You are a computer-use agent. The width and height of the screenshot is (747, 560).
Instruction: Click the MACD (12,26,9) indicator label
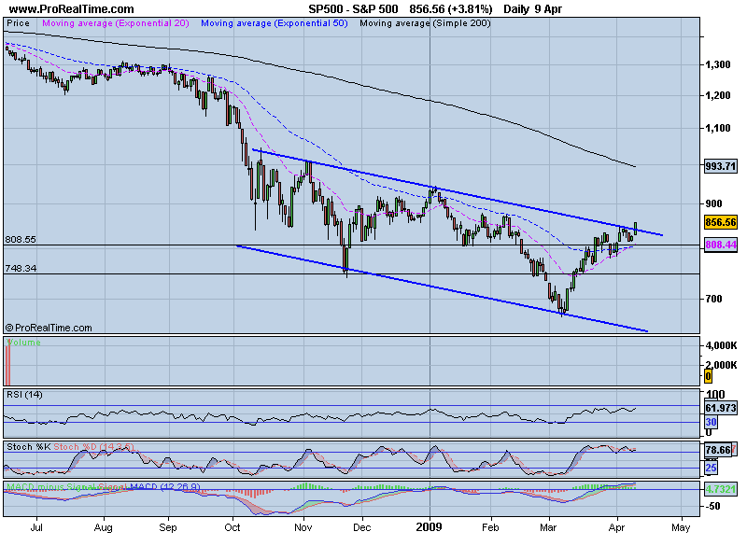(x=164, y=487)
